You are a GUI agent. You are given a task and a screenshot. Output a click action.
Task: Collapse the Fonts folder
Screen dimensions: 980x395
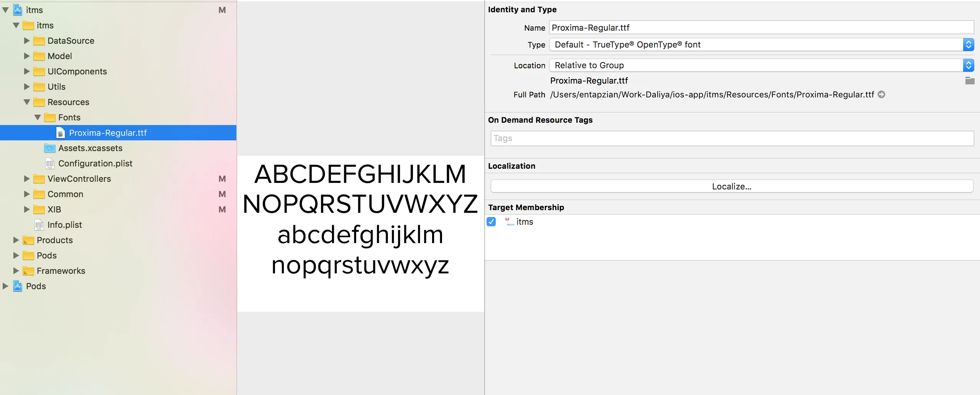click(x=38, y=117)
